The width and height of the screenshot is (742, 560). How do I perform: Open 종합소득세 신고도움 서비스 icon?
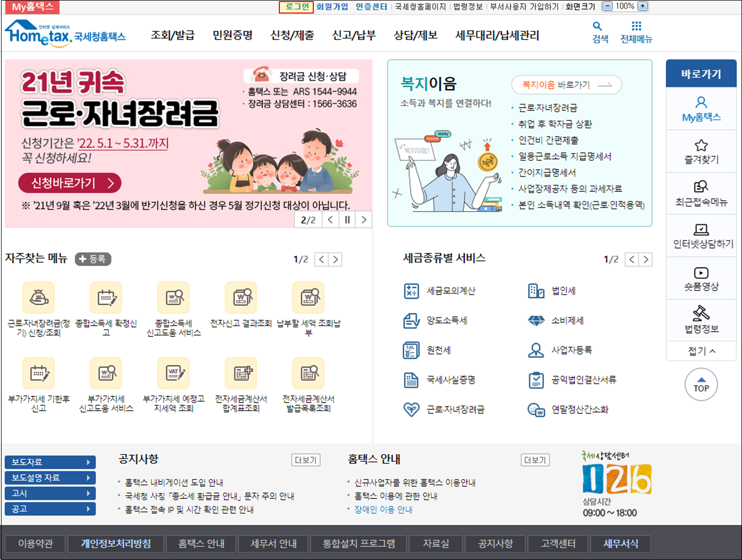point(173,298)
